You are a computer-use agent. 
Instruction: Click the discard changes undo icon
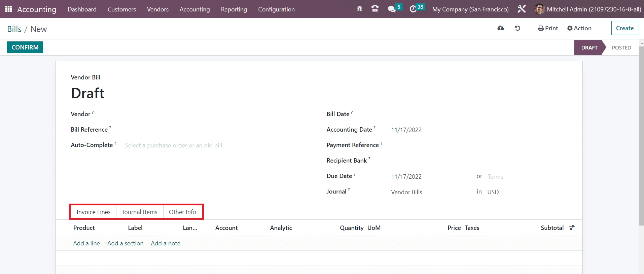pyautogui.click(x=517, y=28)
